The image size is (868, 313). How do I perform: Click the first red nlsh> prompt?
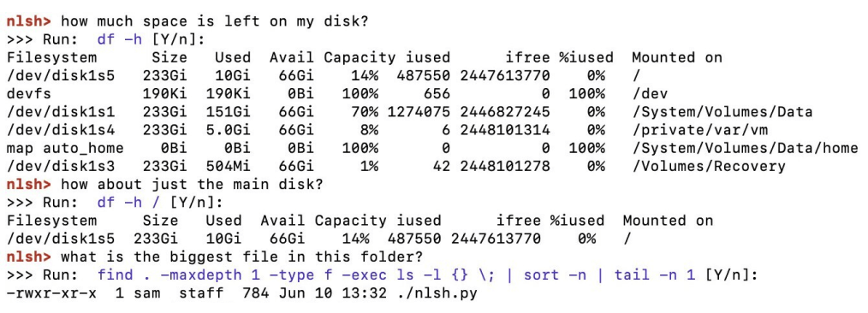pyautogui.click(x=29, y=22)
